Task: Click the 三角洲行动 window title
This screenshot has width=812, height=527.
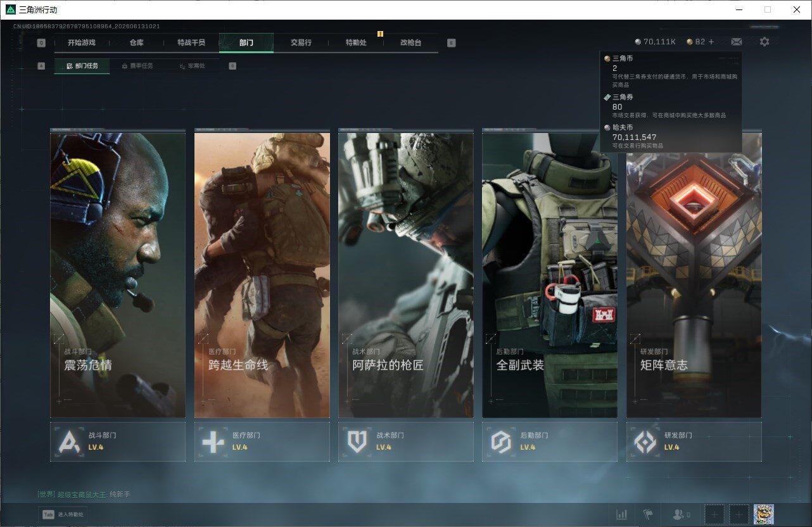Action: tap(38, 10)
